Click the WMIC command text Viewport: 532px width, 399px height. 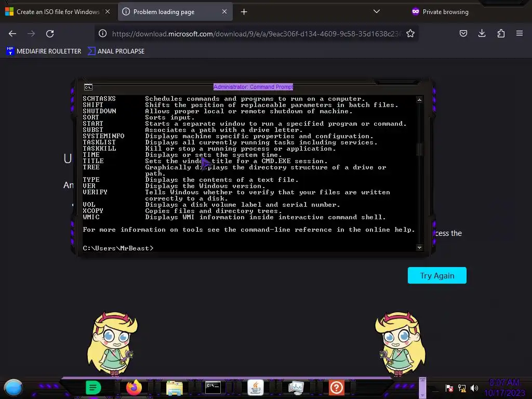click(91, 217)
